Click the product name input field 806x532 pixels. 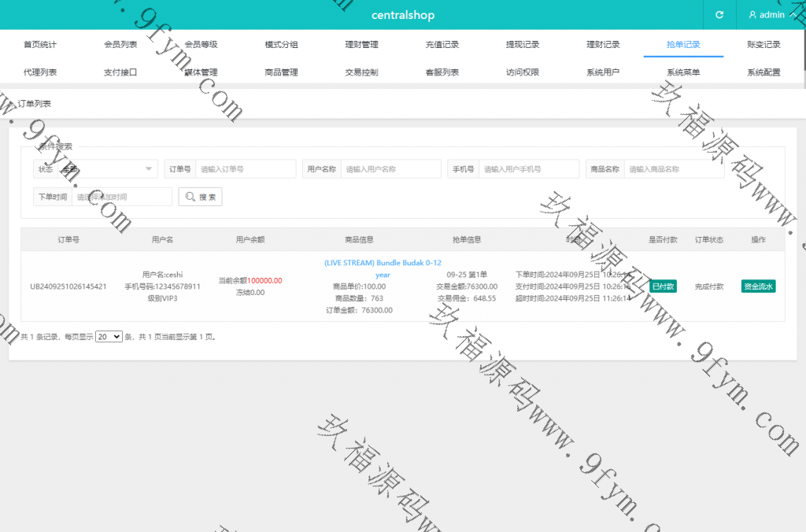click(x=673, y=169)
